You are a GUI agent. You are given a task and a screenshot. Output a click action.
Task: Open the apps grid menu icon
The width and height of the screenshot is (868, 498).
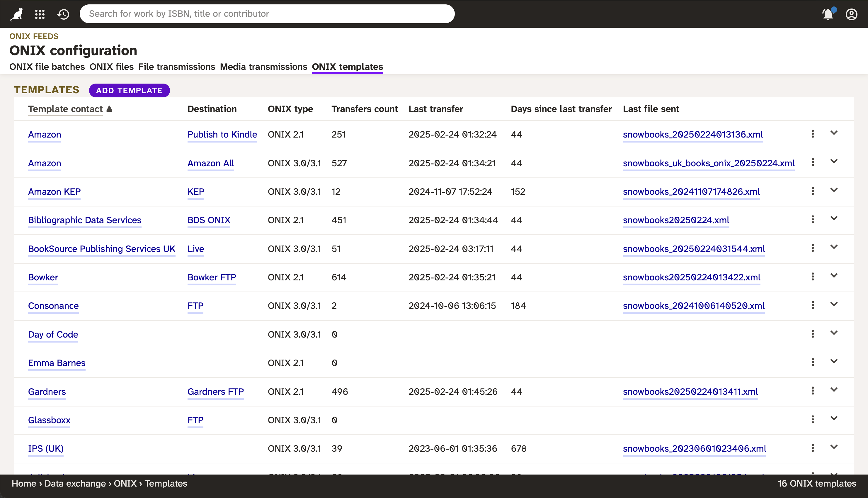(x=40, y=13)
